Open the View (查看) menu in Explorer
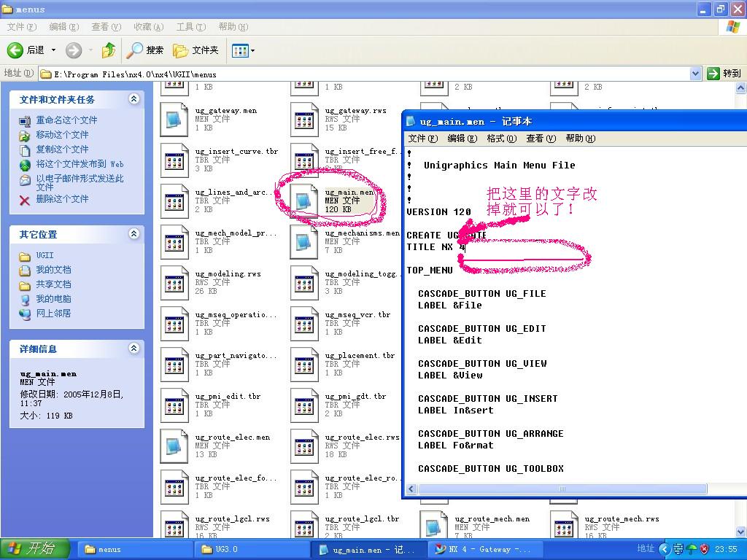 [107, 27]
